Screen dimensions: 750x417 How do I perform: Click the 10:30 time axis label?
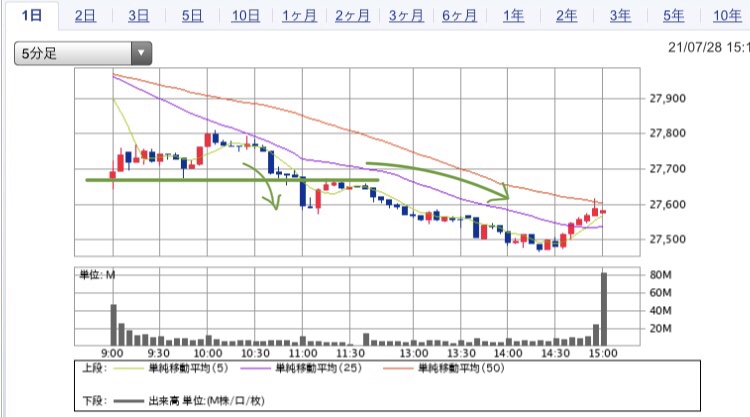point(255,353)
